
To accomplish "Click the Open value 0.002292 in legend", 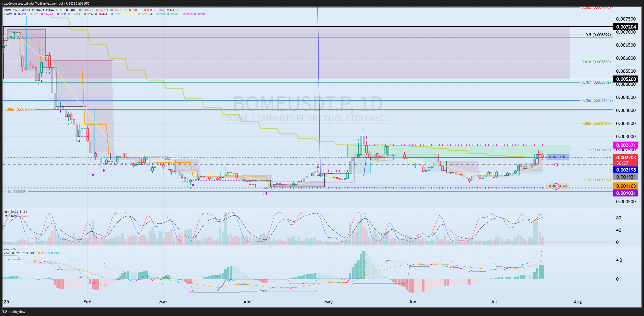I will [86, 10].
